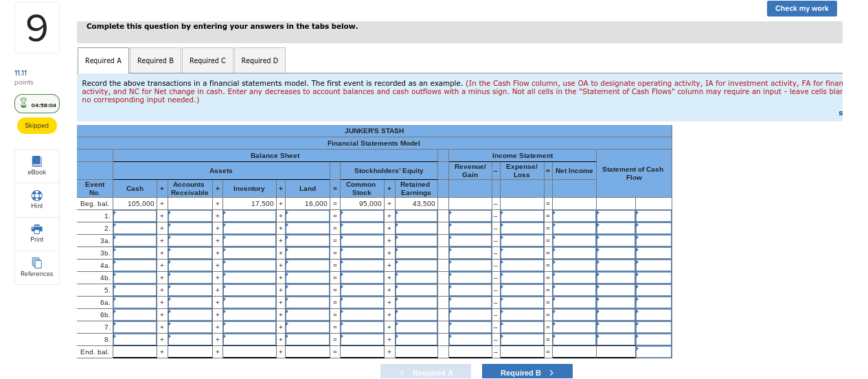Open the References icon
Screen dimensions: 868x379
(36, 263)
